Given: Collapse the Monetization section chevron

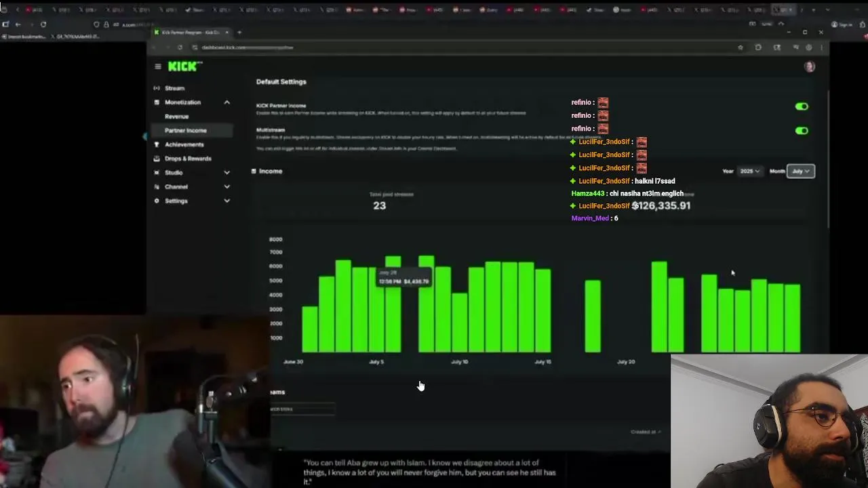Looking at the screenshot, I should point(227,102).
